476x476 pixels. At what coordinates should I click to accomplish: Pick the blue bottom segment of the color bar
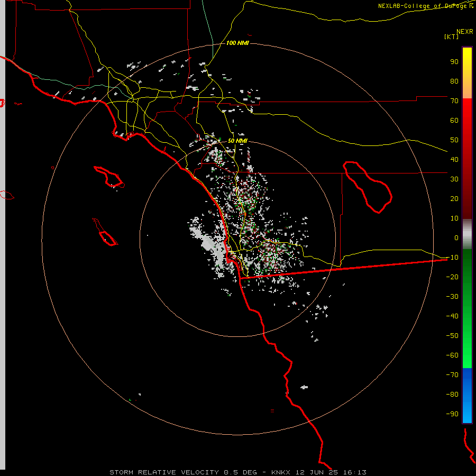(467, 396)
